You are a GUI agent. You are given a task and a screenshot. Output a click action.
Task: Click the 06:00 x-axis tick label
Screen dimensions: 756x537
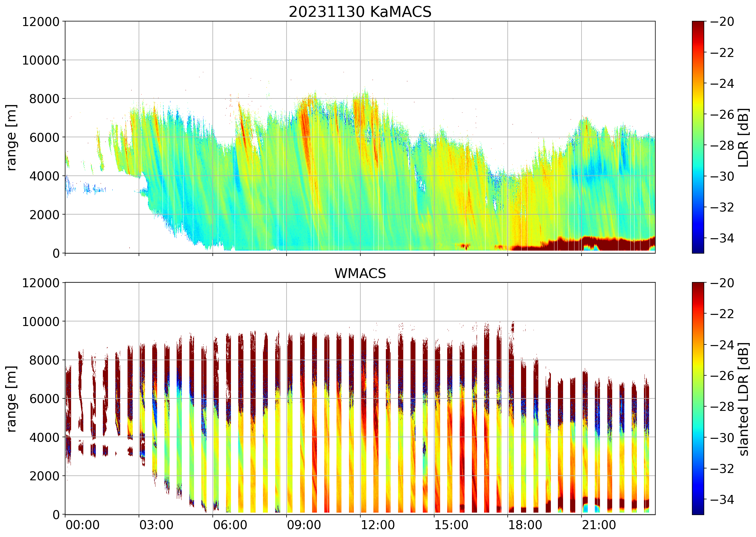point(230,525)
